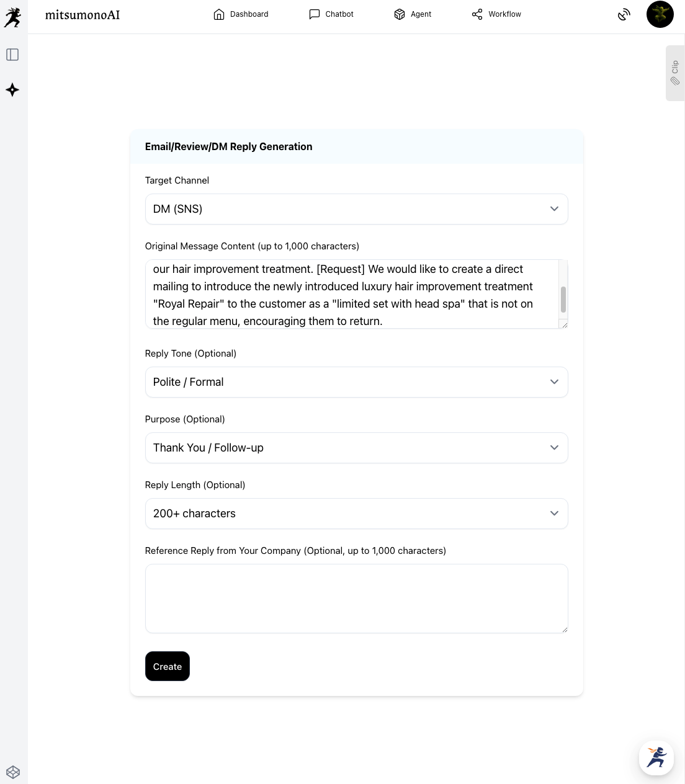Image resolution: width=685 pixels, height=784 pixels.
Task: Toggle the sidebar panel icon
Action: coord(12,55)
